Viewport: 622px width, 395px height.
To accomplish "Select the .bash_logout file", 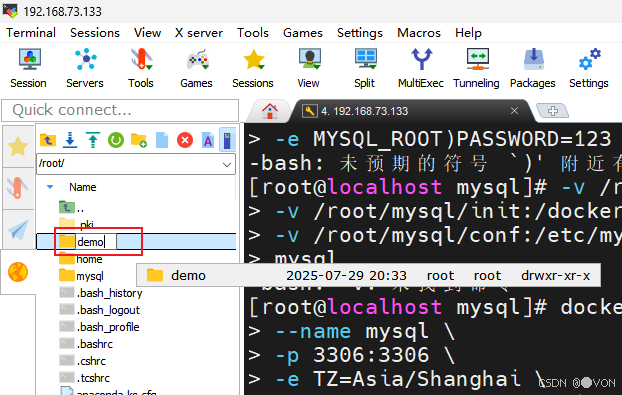I will click(100, 310).
